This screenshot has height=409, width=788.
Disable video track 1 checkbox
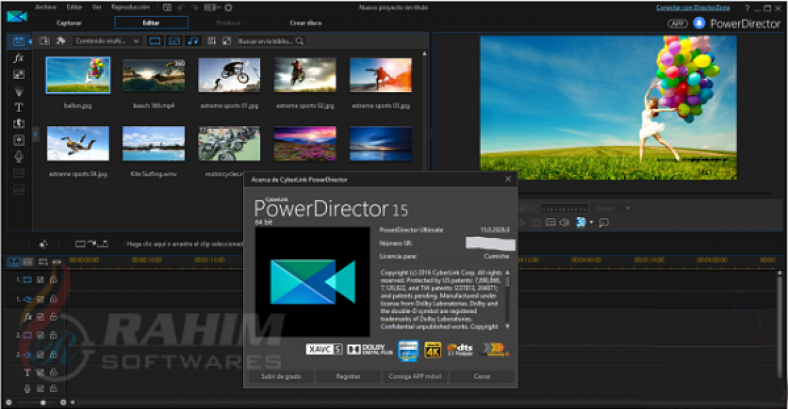[40, 280]
